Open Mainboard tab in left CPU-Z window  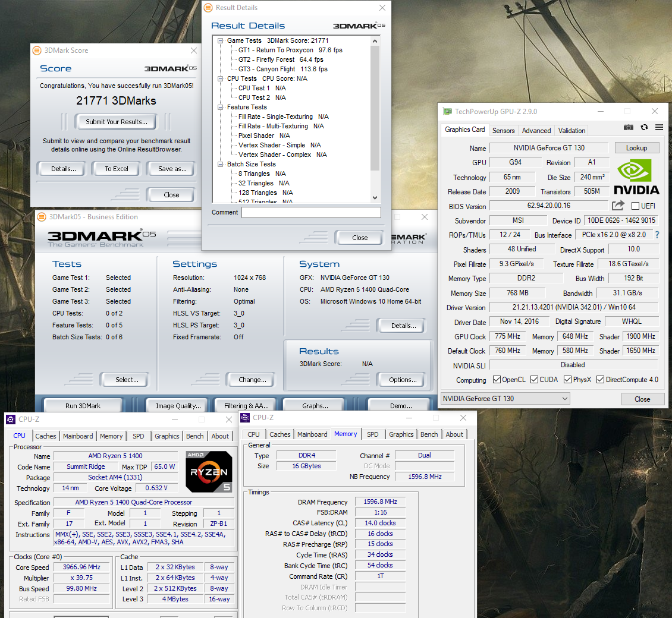[x=77, y=436]
